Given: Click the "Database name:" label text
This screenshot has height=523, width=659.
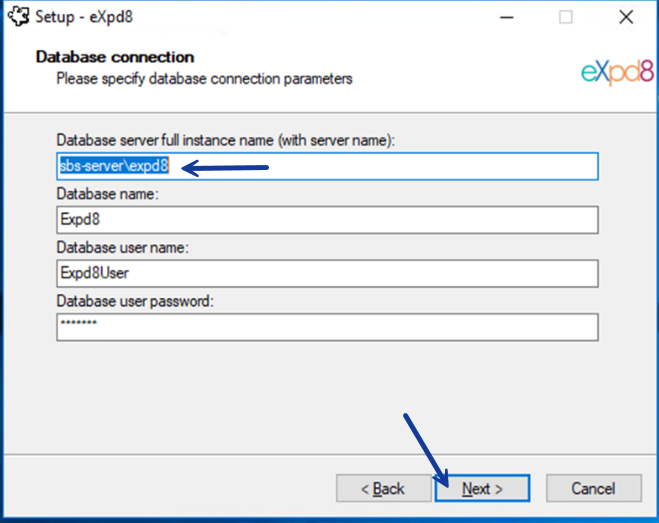Looking at the screenshot, I should click(108, 194).
